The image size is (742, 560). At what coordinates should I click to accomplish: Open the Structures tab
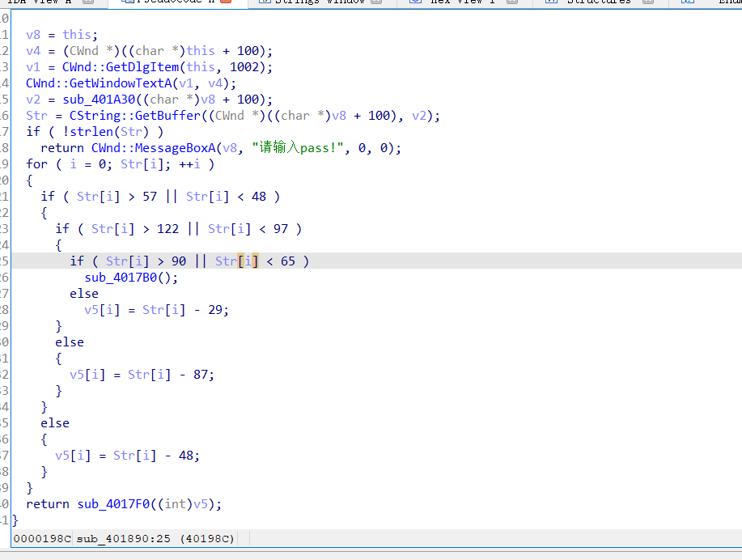click(599, 2)
